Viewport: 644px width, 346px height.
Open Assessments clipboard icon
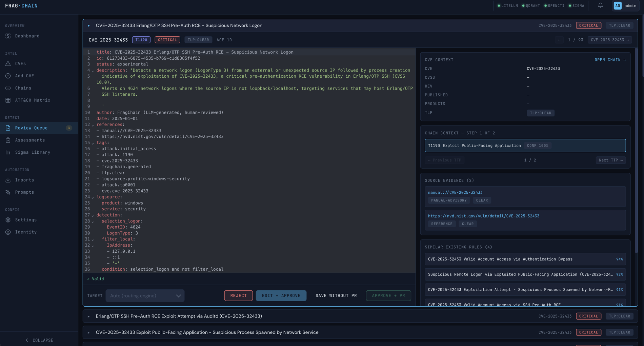tap(8, 140)
